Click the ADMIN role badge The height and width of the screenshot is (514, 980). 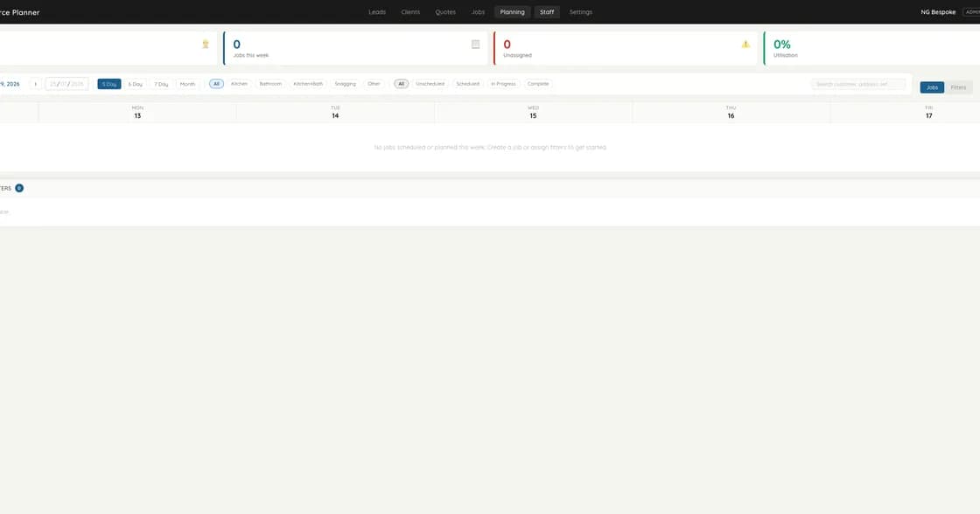971,12
